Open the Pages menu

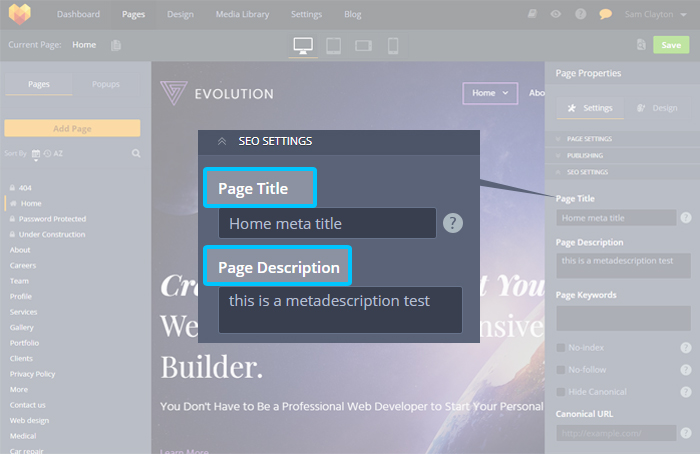point(133,14)
